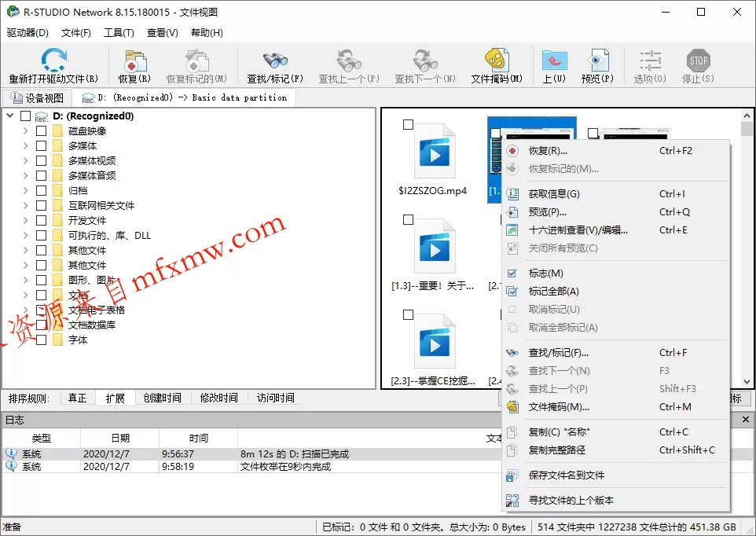
Task: Open the 工具(T) menu
Action: pyautogui.click(x=119, y=33)
